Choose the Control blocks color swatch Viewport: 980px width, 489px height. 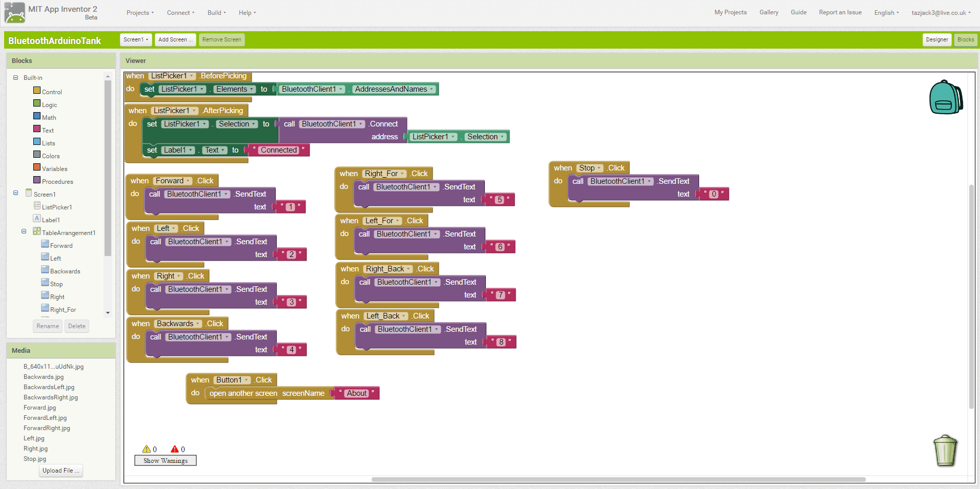[x=37, y=91]
